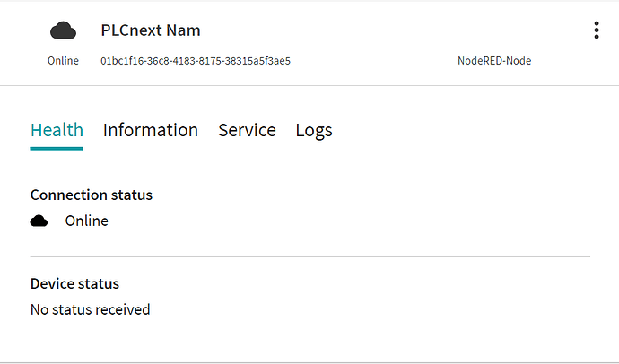
Task: Click the device UUID text
Action: tap(196, 61)
